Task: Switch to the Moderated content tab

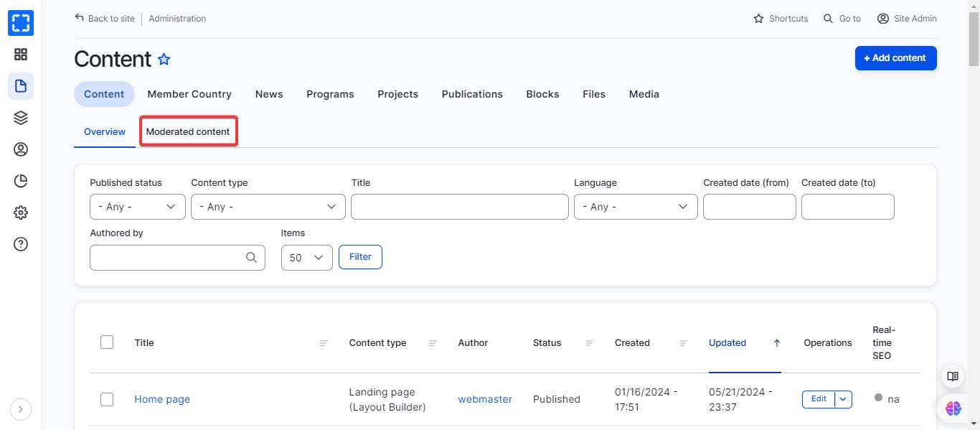Action: 188,132
